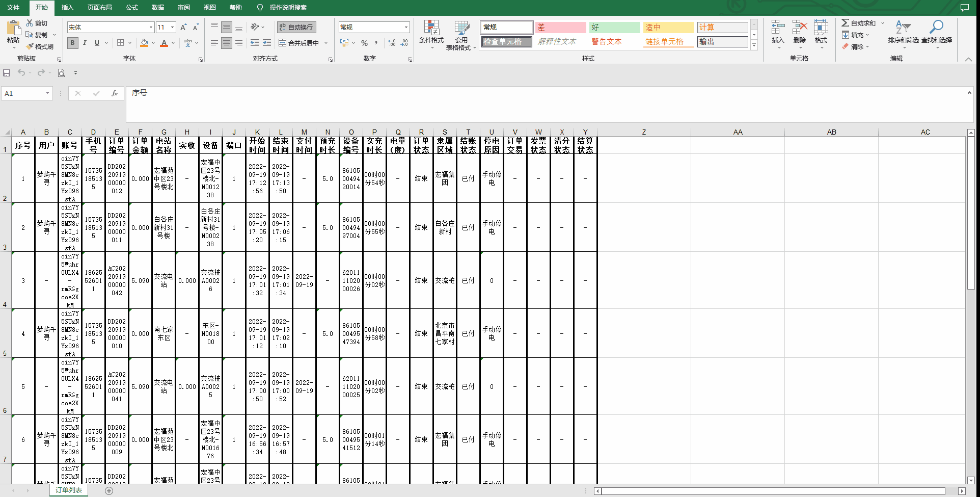Viewport: 980px width, 497px height.
Task: Expand the Fill (填充) dropdown
Action: (x=867, y=35)
